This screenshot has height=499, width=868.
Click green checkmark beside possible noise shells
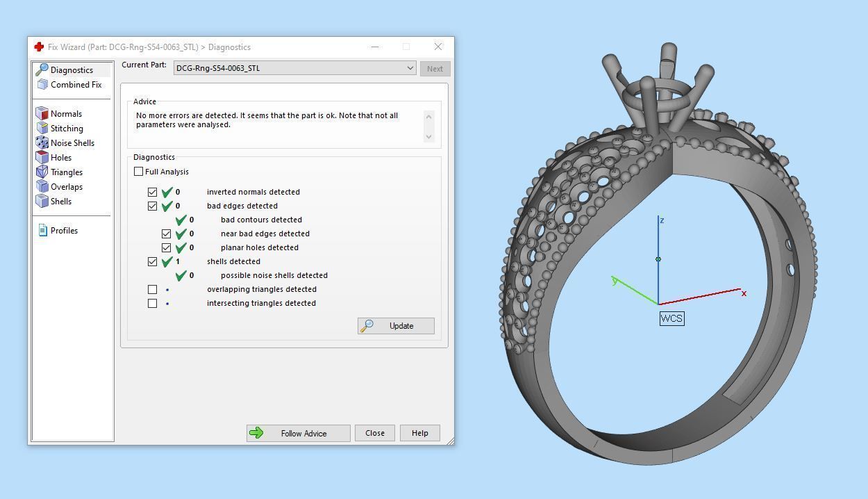181,275
